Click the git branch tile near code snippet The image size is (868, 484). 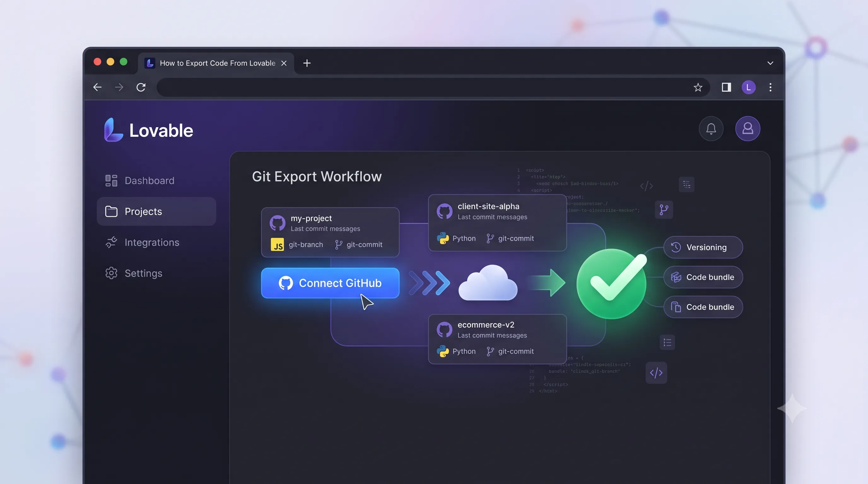(x=664, y=210)
